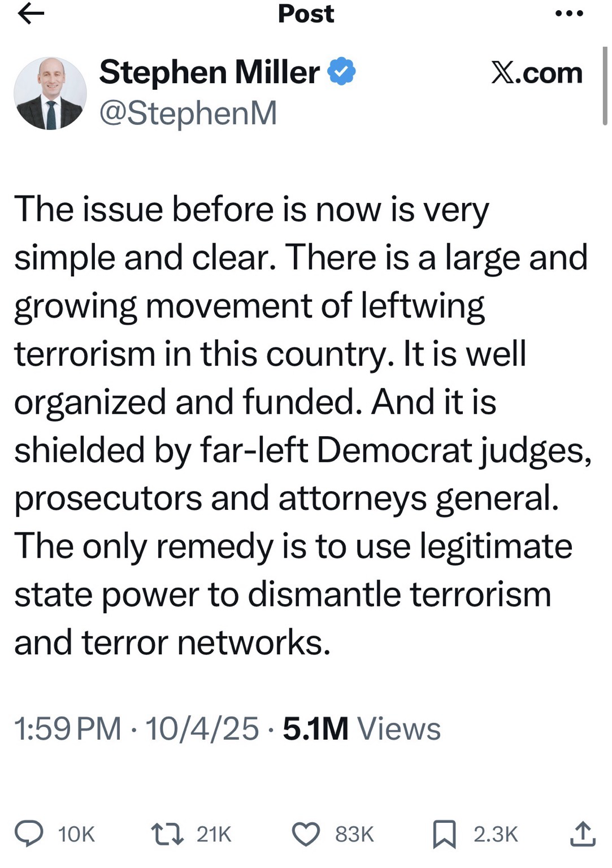Viewport: 612px width, 868px height.
Task: Open Stephen Miller's profile picture
Action: click(x=50, y=93)
